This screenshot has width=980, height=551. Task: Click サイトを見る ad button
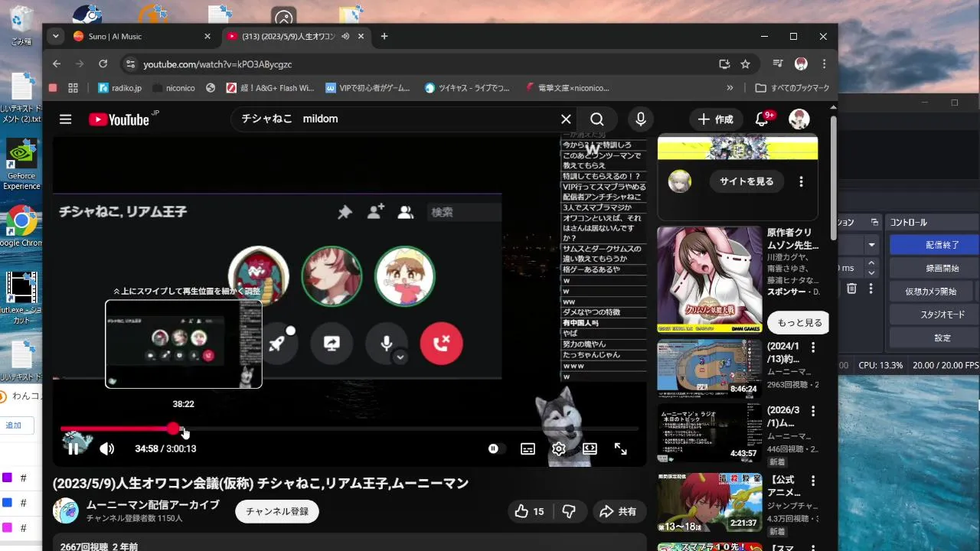point(746,181)
